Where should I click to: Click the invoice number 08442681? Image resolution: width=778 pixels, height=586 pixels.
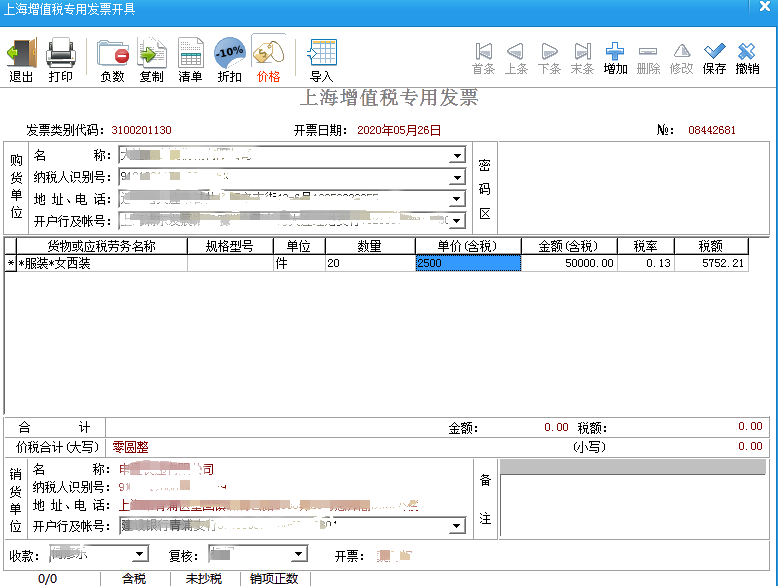pos(712,130)
